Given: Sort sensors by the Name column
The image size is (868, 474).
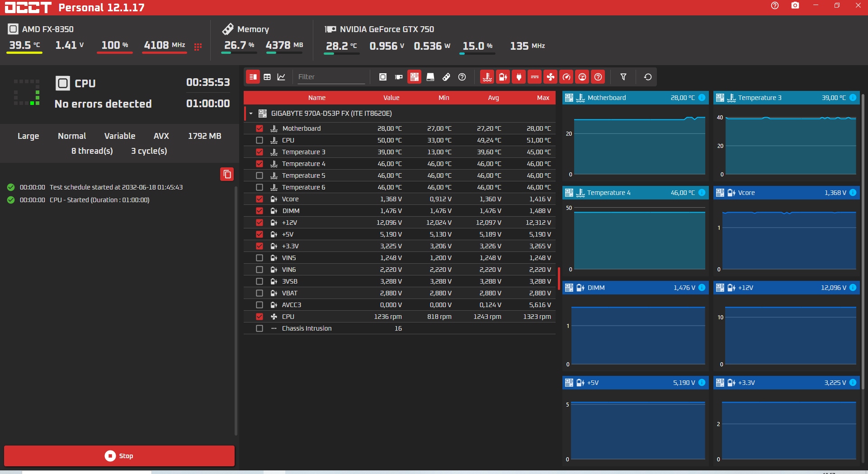Looking at the screenshot, I should pos(317,98).
